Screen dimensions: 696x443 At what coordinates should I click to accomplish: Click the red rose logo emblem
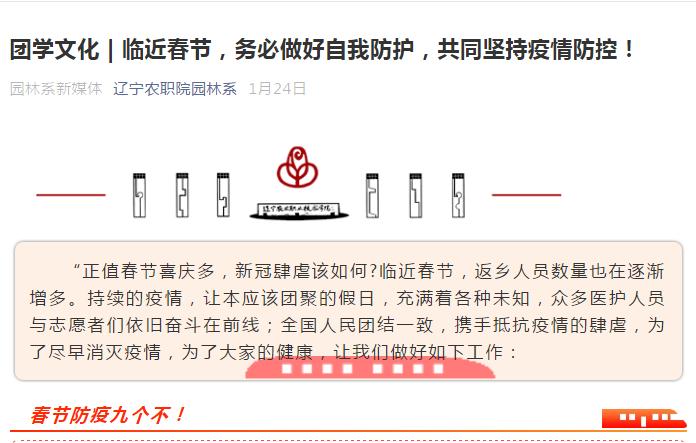[x=297, y=167]
